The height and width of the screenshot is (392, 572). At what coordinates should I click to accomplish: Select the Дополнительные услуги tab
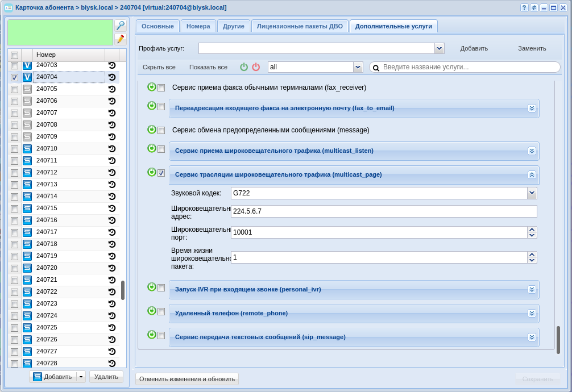pos(393,26)
